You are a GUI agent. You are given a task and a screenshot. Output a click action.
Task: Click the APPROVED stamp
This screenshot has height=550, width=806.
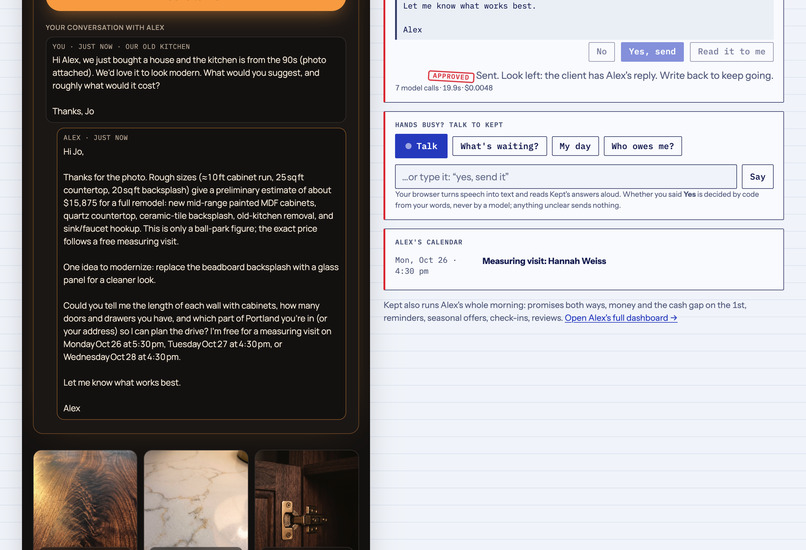451,76
